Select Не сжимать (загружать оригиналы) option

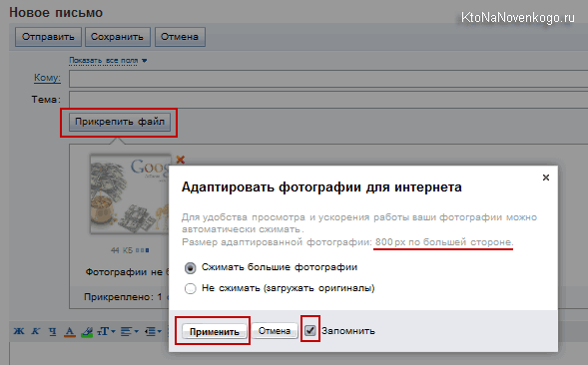pyautogui.click(x=190, y=289)
